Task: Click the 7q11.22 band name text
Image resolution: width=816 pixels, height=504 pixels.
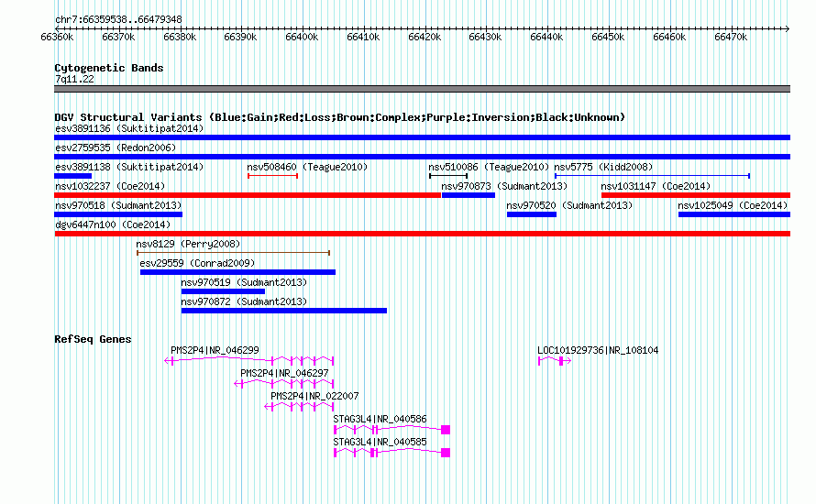Action: 74,79
